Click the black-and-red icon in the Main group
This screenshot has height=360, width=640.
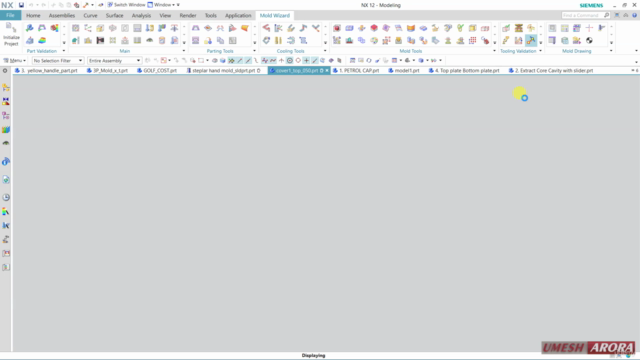tap(100, 40)
